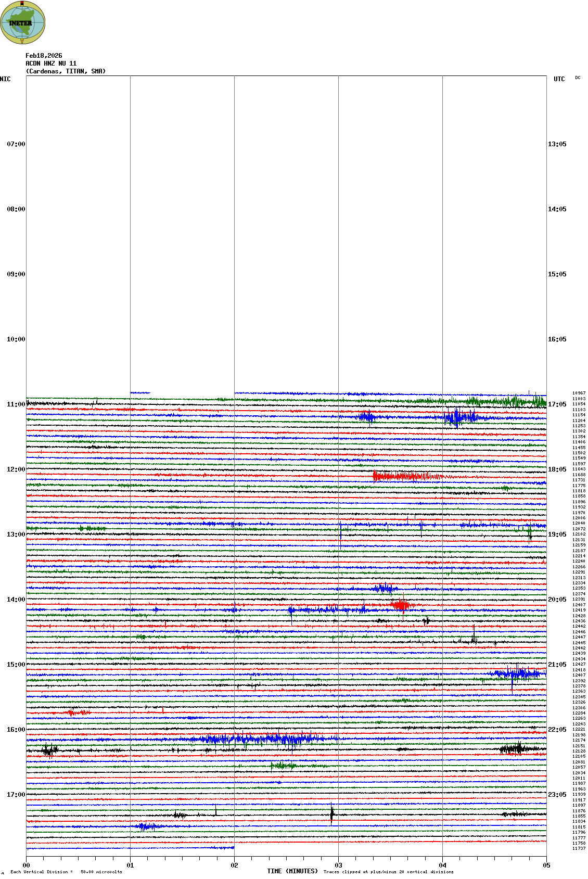Image resolution: width=588 pixels, height=879 pixels.
Task: Click the 18:05 UTC time label
Action: tap(557, 469)
